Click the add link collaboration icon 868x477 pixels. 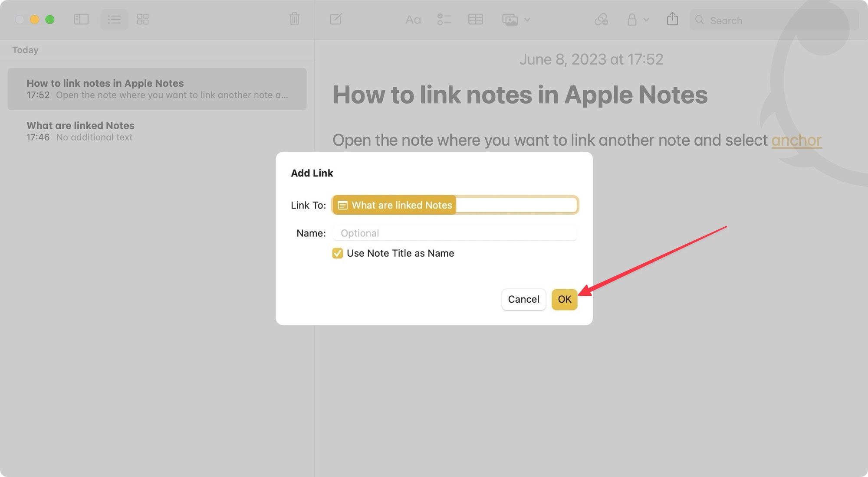[x=601, y=20]
